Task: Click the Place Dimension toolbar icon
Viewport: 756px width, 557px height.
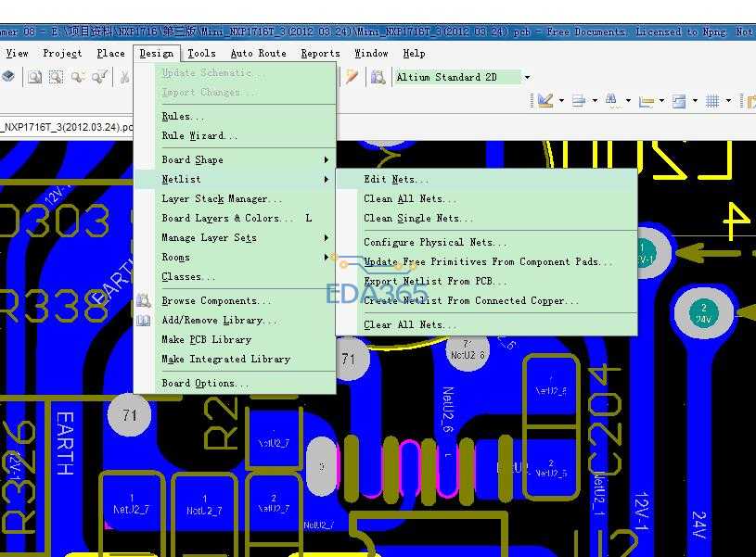Action: tap(646, 101)
